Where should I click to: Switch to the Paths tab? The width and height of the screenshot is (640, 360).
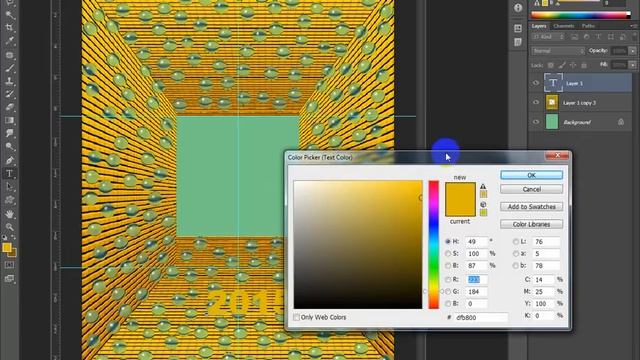click(x=588, y=26)
